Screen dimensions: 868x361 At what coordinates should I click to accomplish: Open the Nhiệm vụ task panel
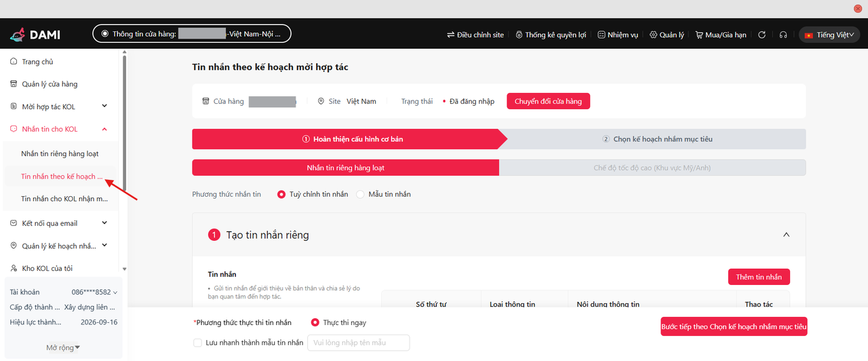click(618, 35)
